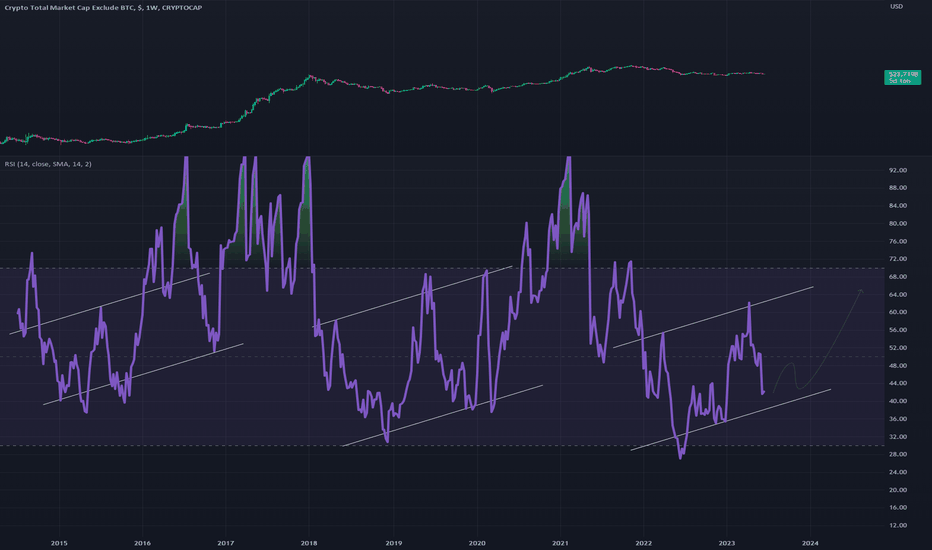Click the 2022 label on time axis
This screenshot has width=932, height=550.
tap(644, 543)
